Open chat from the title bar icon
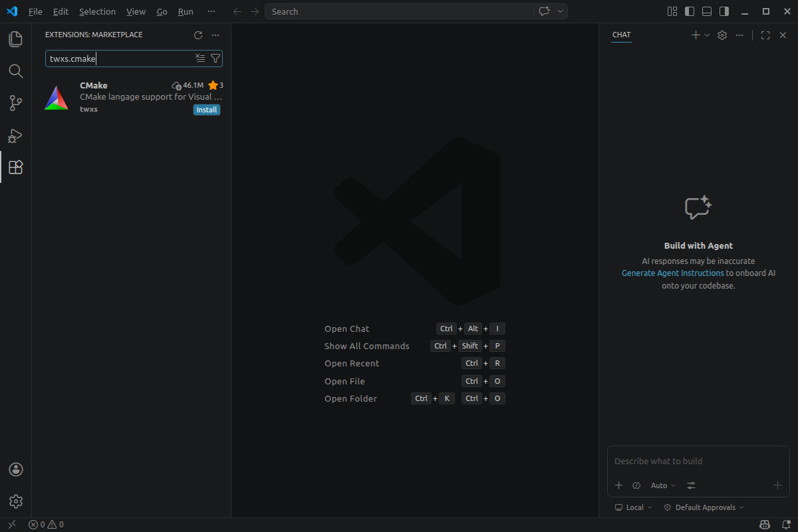 tap(544, 11)
